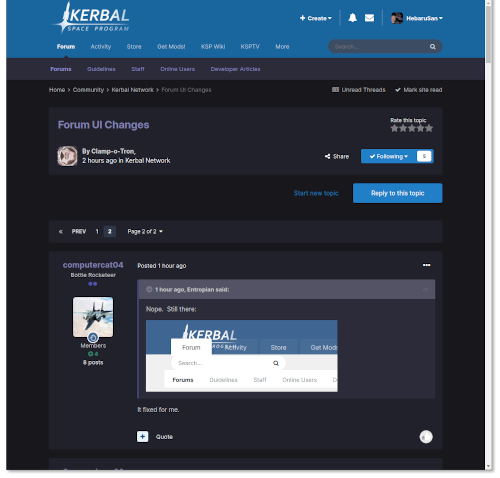Click the Quote link under the post
Viewport: 500px width, 478px height.
click(164, 437)
